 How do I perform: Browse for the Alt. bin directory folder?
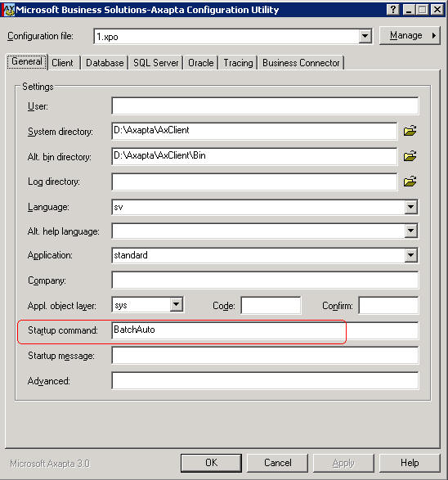pos(410,156)
